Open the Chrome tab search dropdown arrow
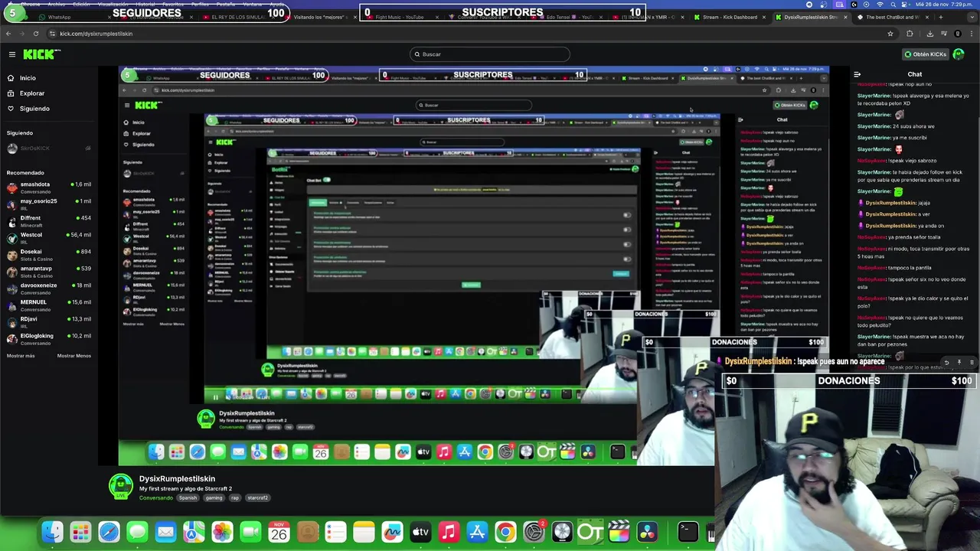 972,17
